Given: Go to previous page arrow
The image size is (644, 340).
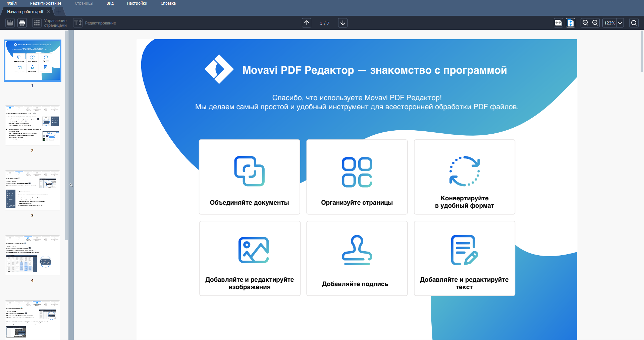Looking at the screenshot, I should (307, 23).
